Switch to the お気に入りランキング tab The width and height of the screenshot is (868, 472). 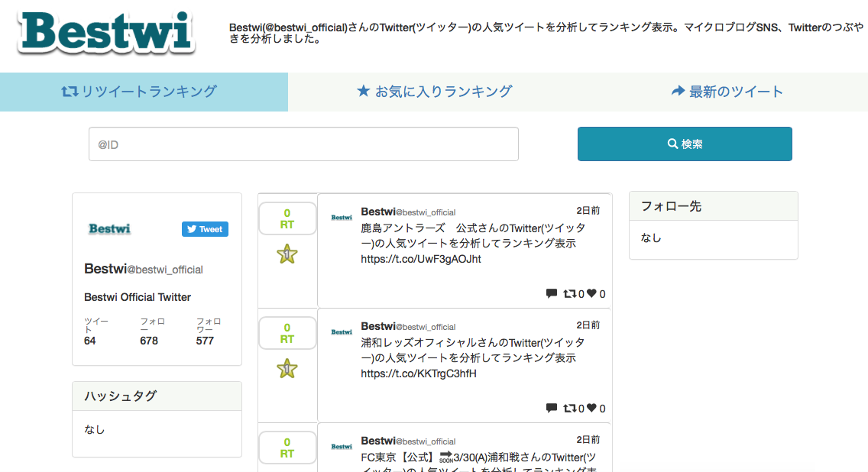click(434, 90)
